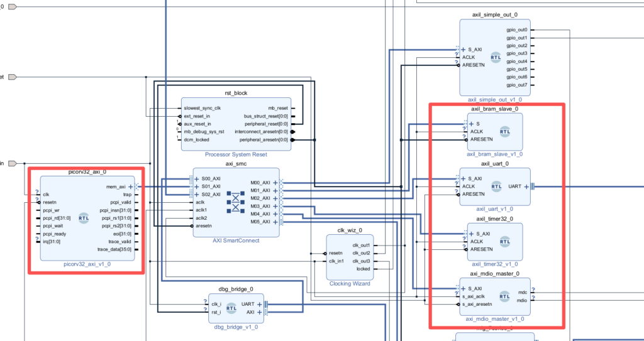Expand the mem_axi interface on picorv32_axi_0

[x=131, y=187]
